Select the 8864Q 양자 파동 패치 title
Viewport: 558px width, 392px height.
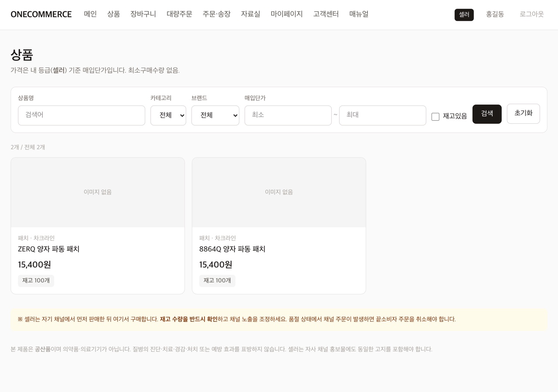(x=232, y=249)
